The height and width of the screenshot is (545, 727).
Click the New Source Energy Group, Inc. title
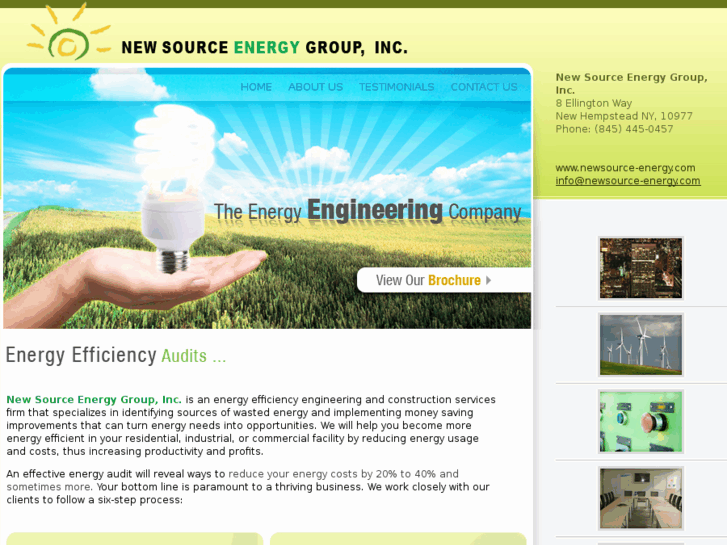264,47
